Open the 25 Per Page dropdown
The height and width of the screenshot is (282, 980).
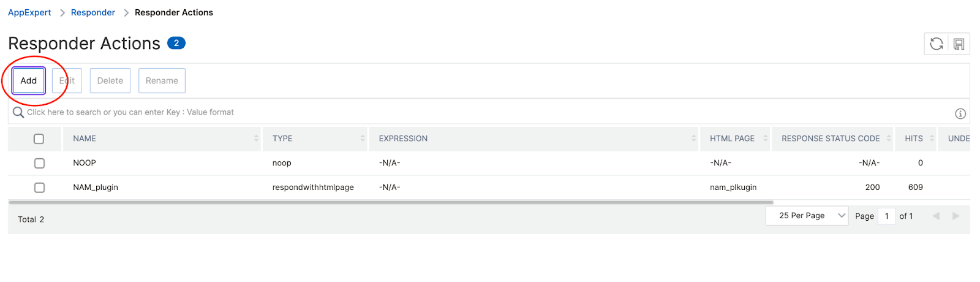click(x=807, y=216)
